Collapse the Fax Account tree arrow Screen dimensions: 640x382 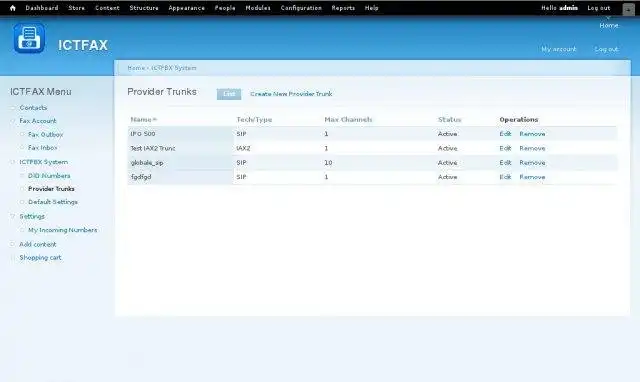click(x=13, y=121)
